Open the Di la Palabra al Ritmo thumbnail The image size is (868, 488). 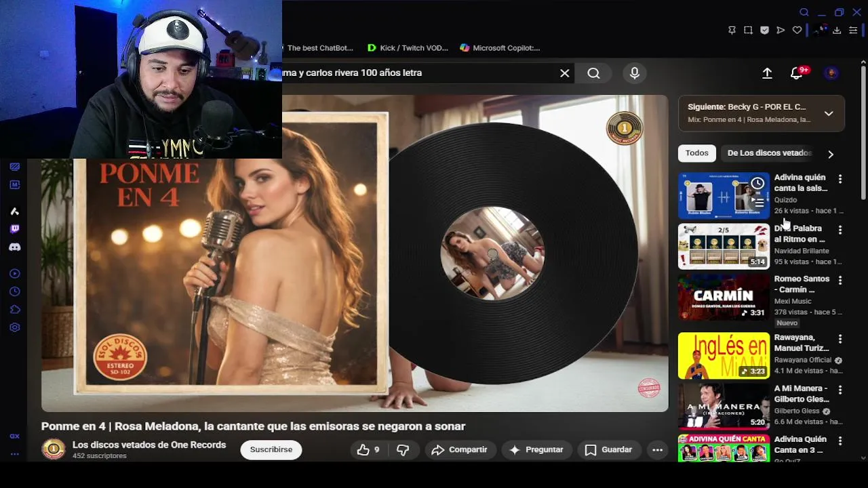click(724, 246)
